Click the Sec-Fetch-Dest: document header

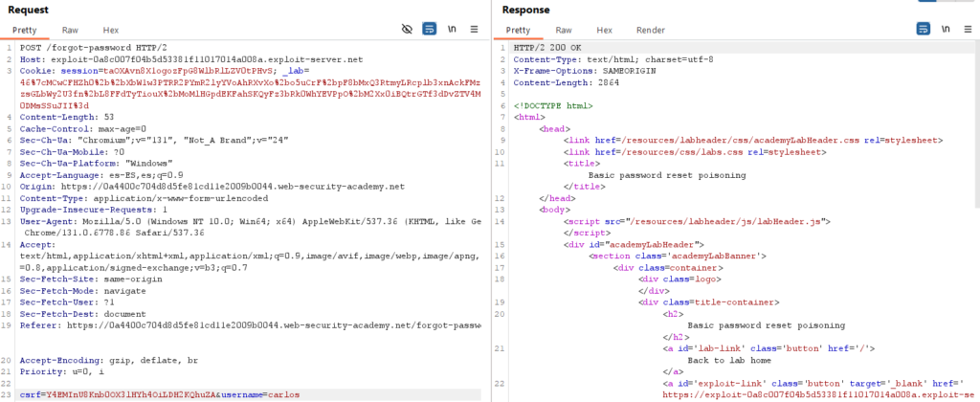click(82, 314)
